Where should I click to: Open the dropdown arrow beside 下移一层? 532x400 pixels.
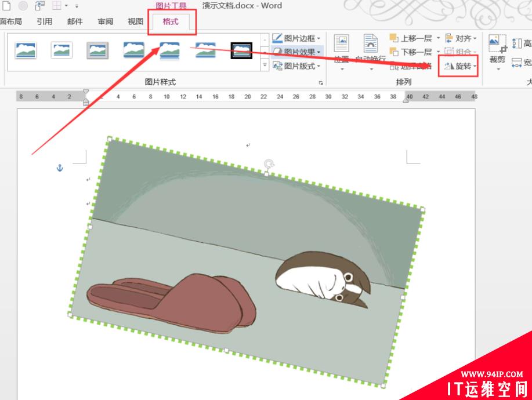tap(439, 52)
